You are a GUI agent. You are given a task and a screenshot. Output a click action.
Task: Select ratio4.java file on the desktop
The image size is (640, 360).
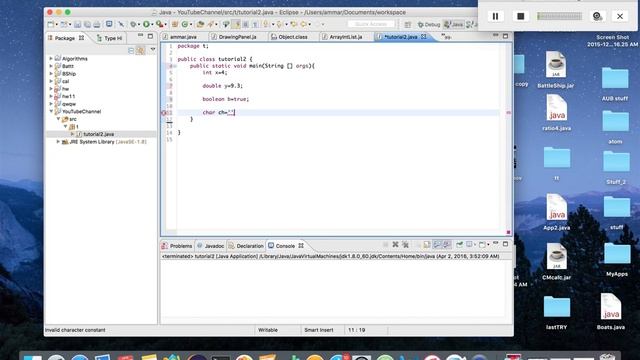click(x=556, y=113)
